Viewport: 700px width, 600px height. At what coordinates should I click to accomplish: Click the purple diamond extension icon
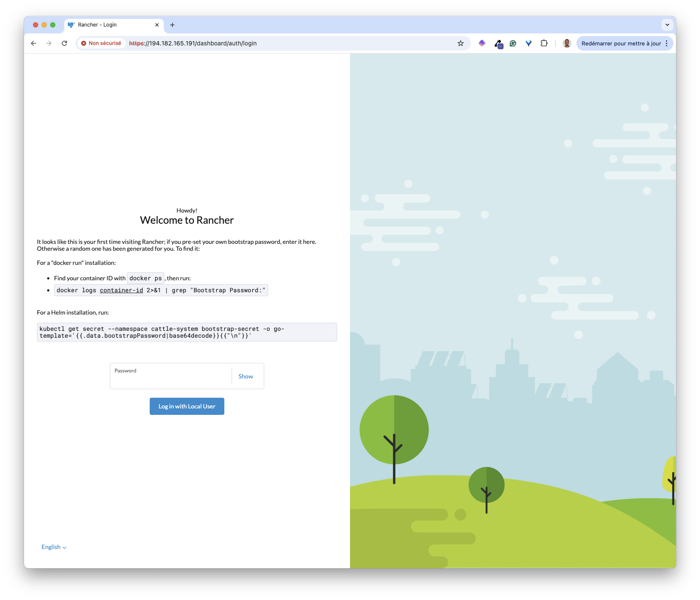point(482,43)
